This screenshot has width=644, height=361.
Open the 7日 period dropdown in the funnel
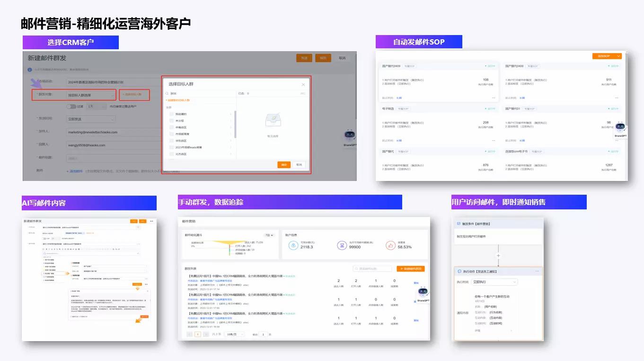pyautogui.click(x=269, y=235)
